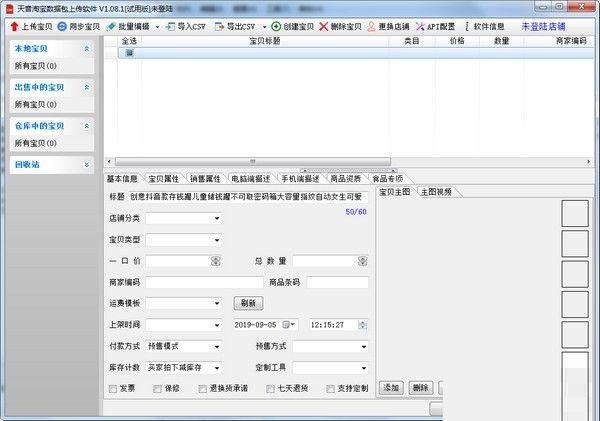Tick the 七天退货 checkbox
The width and height of the screenshot is (600, 421).
[x=271, y=388]
